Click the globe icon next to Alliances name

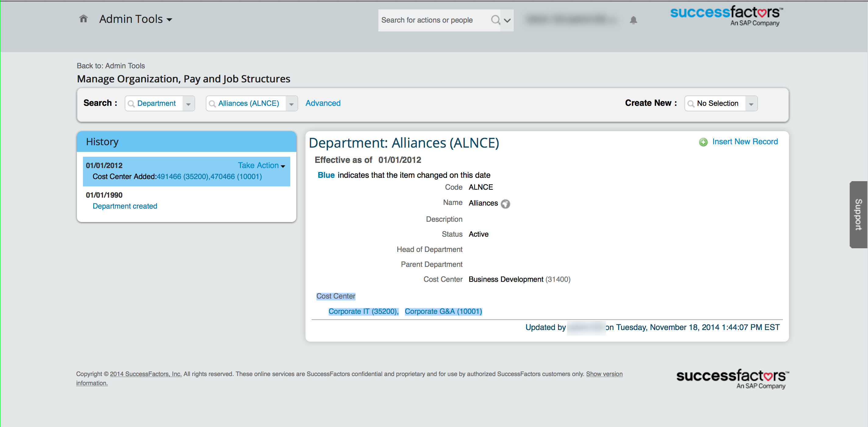(505, 203)
